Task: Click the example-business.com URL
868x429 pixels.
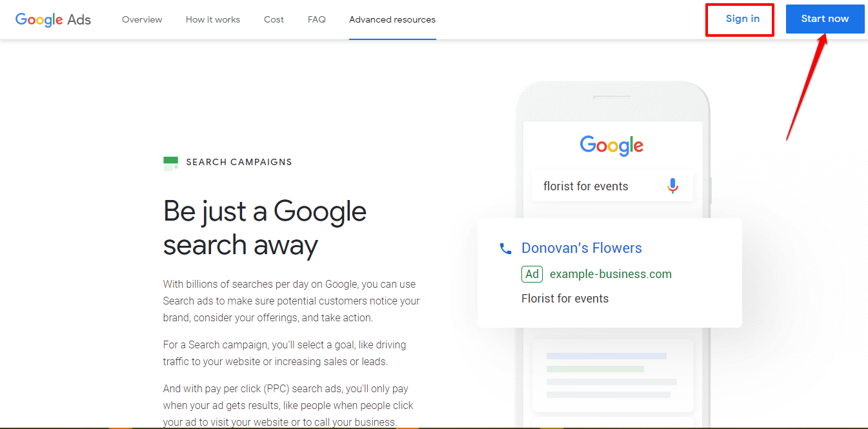Action: click(611, 274)
